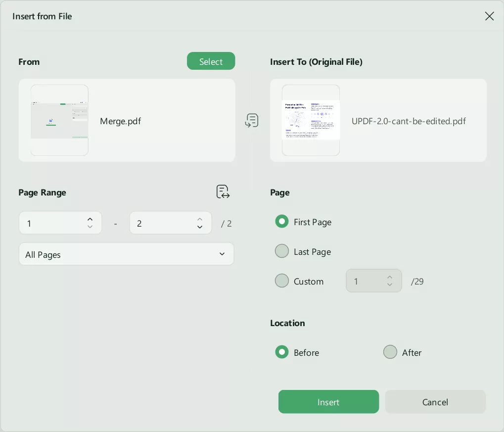Choose Before as the insert location
504x432 pixels.
281,352
